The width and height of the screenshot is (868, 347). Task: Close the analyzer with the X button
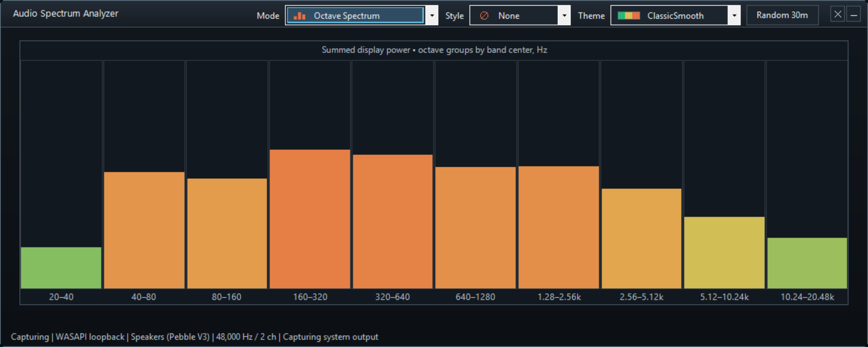click(x=838, y=14)
